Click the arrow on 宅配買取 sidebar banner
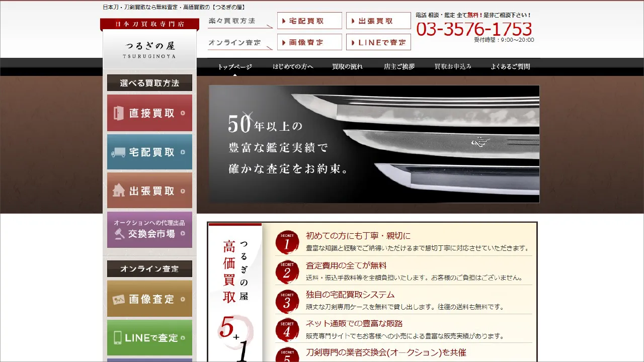This screenshot has height=362, width=644. (x=182, y=152)
